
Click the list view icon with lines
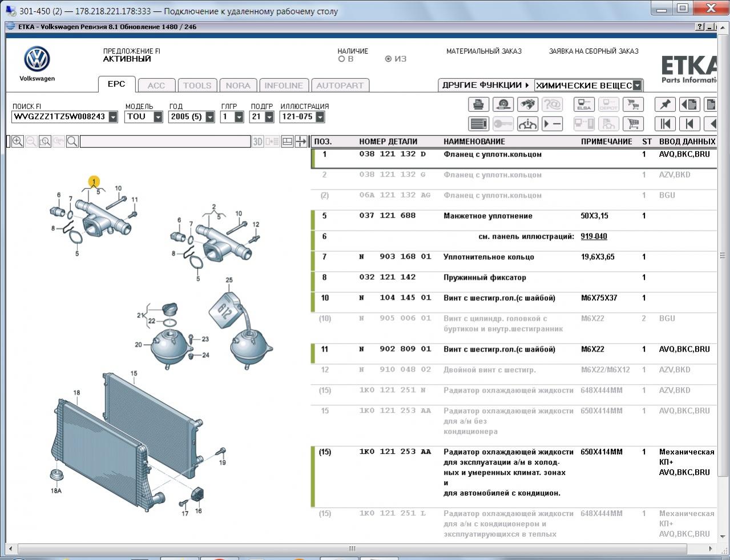478,124
